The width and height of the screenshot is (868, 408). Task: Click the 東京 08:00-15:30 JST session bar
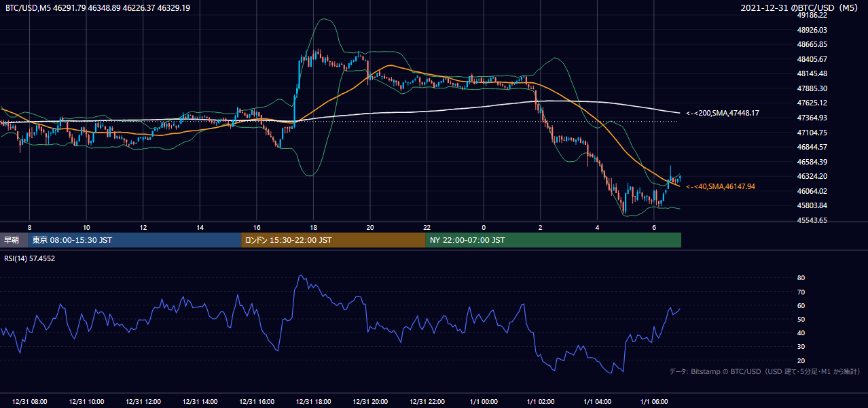134,240
